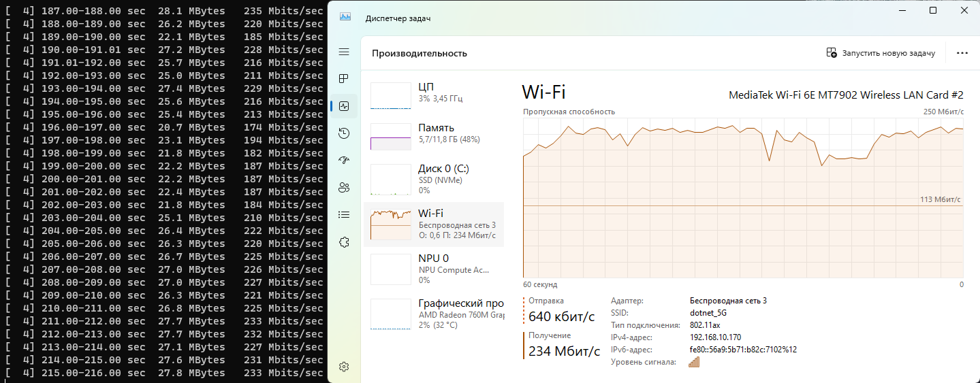Expand the three-dot more options menu

coord(962,53)
